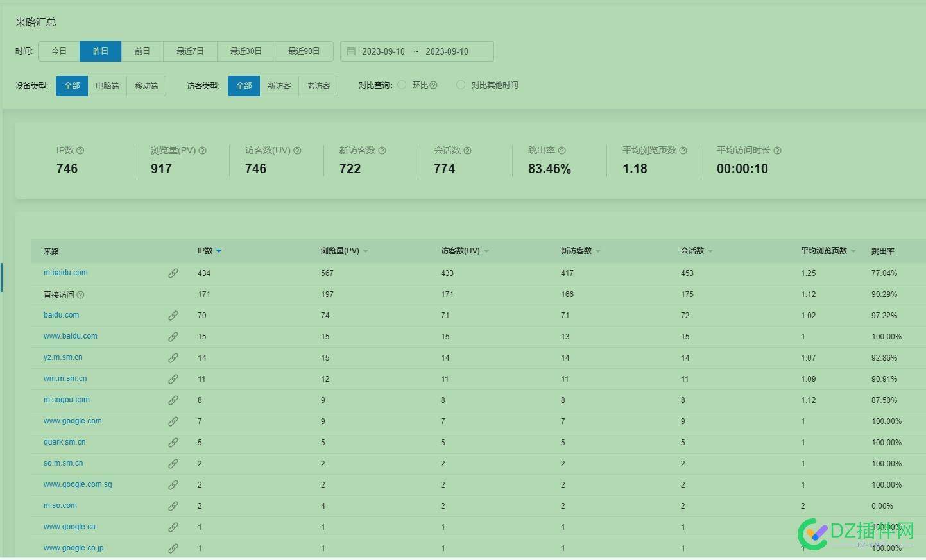Open the baidu.com source link

[x=61, y=315]
